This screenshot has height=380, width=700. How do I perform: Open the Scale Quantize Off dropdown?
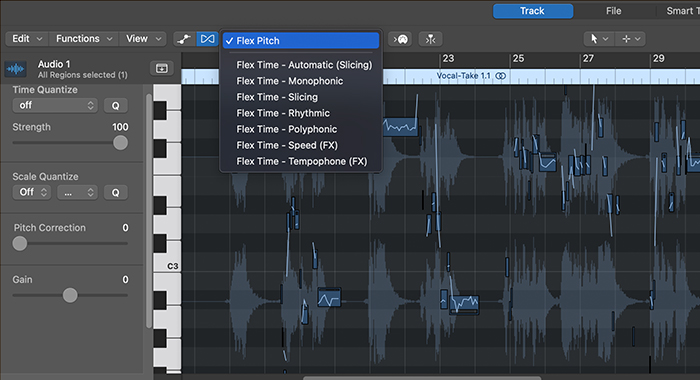[x=32, y=192]
